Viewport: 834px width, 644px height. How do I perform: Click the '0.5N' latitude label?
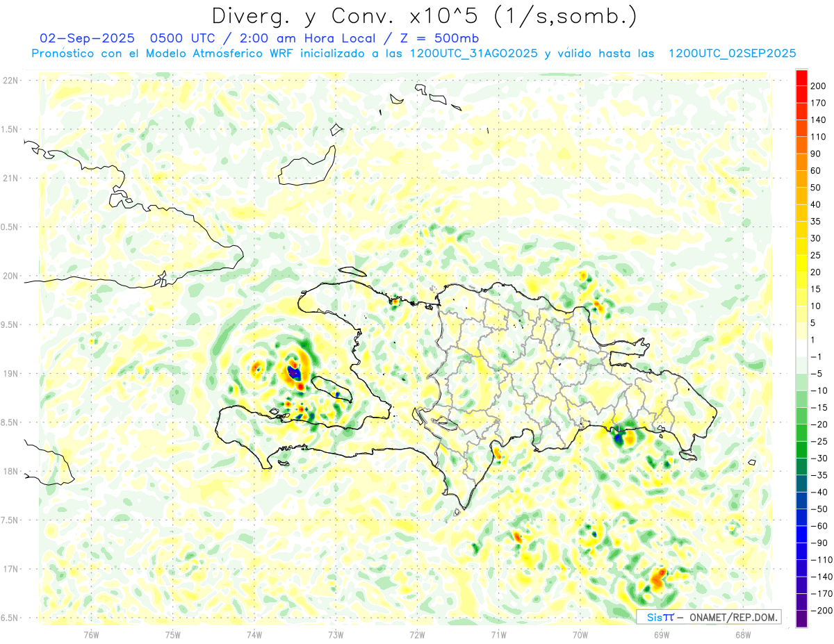coord(10,227)
